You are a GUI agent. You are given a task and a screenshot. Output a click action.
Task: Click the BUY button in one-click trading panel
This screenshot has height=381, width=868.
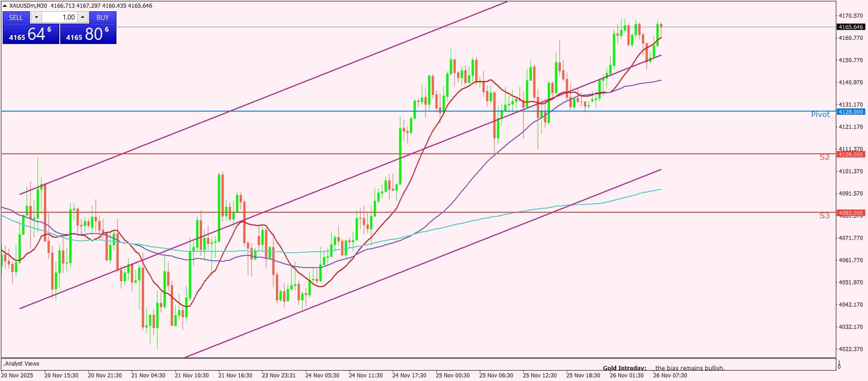point(103,17)
